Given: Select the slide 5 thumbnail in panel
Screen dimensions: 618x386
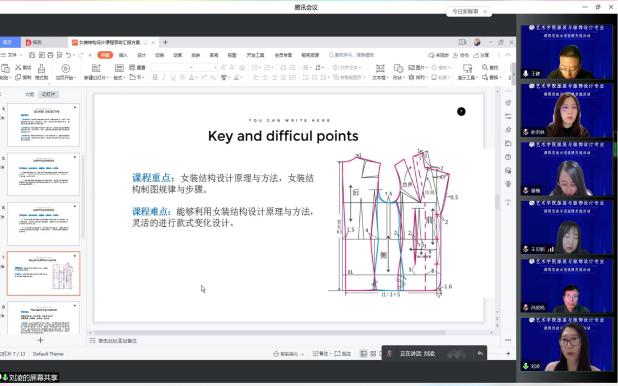Looking at the screenshot, I should click(x=43, y=174).
